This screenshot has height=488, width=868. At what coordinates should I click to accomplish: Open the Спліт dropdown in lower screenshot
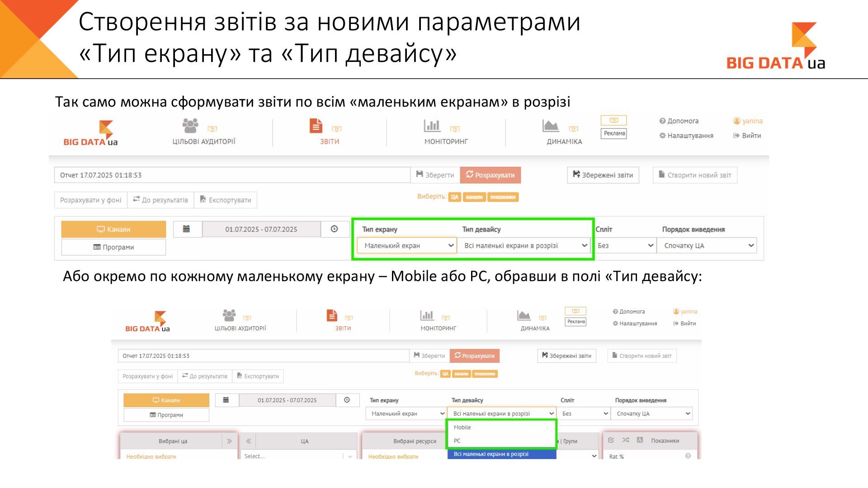click(x=584, y=413)
